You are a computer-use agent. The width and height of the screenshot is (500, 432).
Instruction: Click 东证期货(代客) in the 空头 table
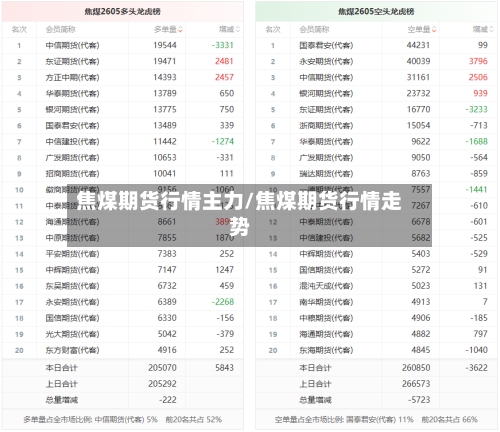326,109
